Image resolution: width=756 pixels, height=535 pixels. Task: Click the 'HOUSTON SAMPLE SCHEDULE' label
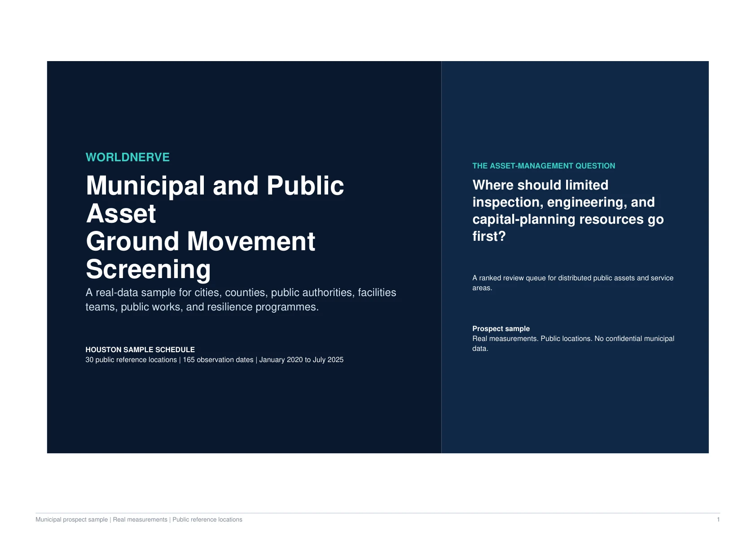coord(140,349)
